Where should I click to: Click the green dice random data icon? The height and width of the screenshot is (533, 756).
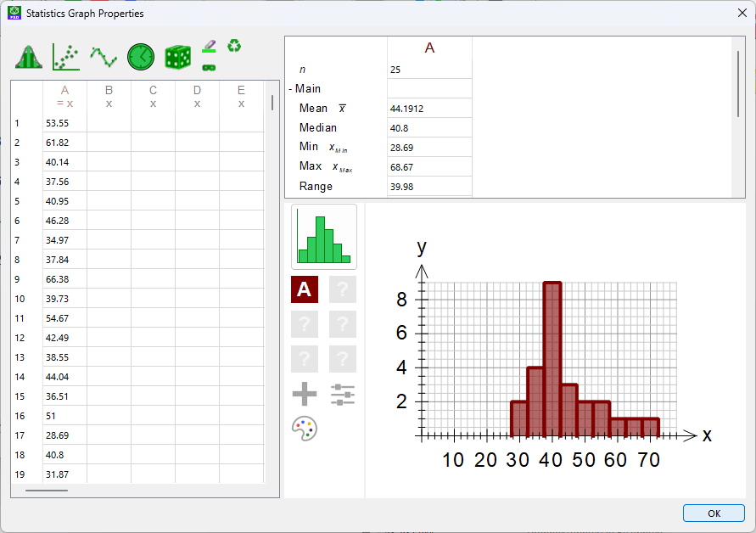tap(177, 57)
